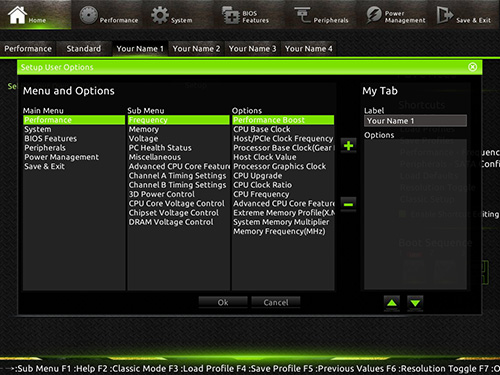The height and width of the screenshot is (375, 500).
Task: Select Voltage in Sub Menu list
Action: pyautogui.click(x=179, y=139)
